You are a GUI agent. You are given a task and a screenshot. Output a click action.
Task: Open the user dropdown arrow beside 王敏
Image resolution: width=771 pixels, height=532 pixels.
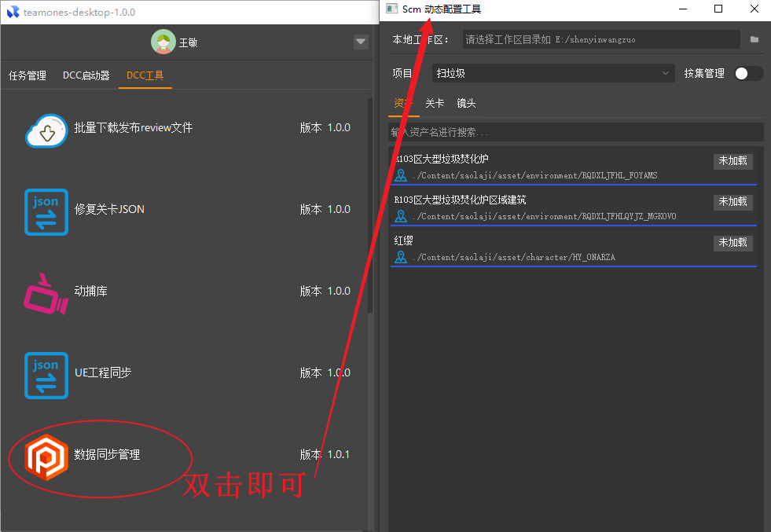[x=361, y=42]
